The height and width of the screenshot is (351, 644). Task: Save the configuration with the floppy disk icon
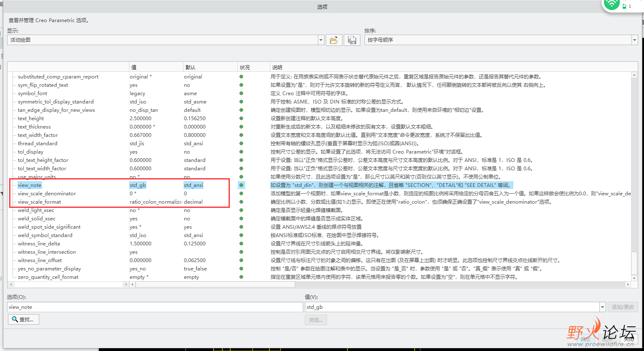tap(352, 40)
